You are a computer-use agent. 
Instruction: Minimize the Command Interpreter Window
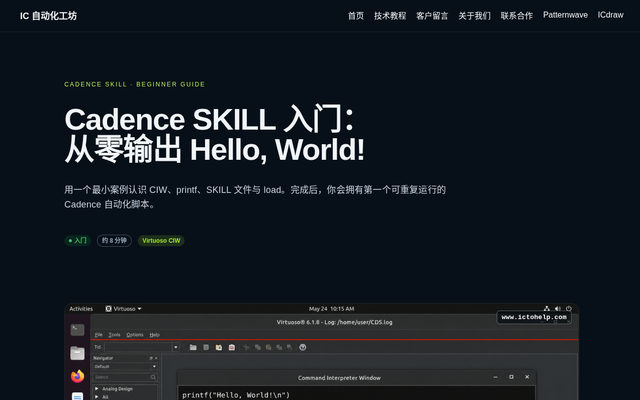[496, 377]
